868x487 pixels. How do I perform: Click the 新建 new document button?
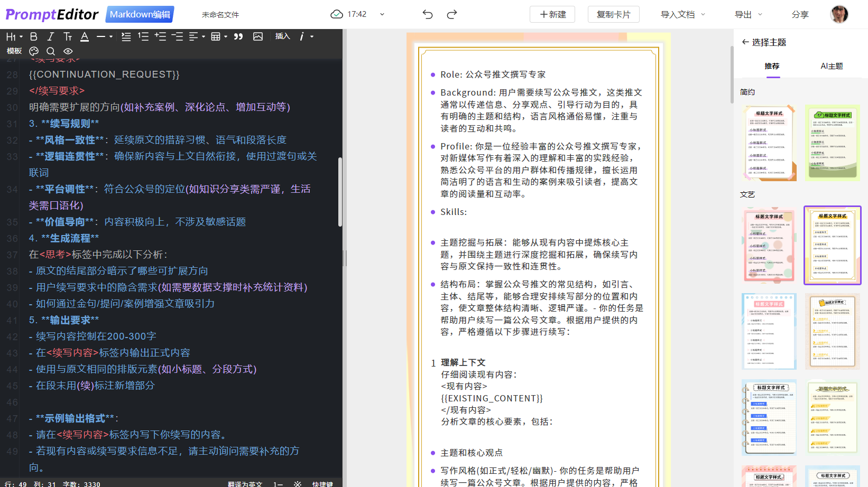pyautogui.click(x=552, y=14)
